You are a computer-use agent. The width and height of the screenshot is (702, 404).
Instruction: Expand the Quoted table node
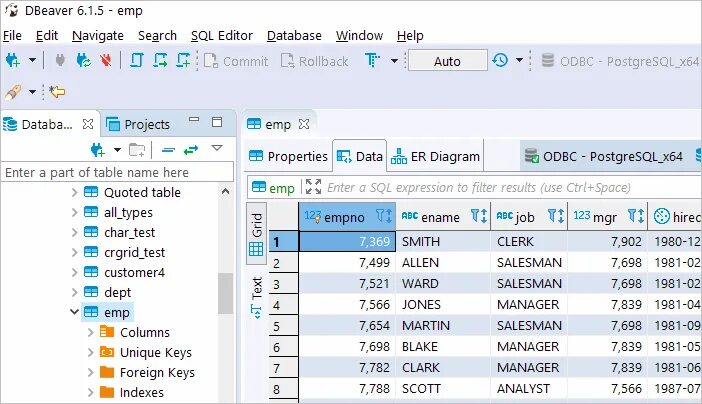coord(74,193)
